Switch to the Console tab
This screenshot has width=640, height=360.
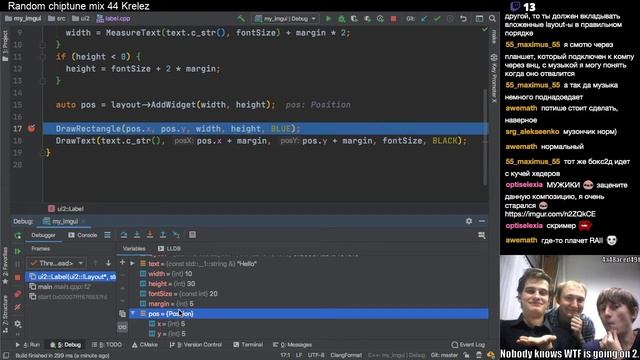(83, 235)
